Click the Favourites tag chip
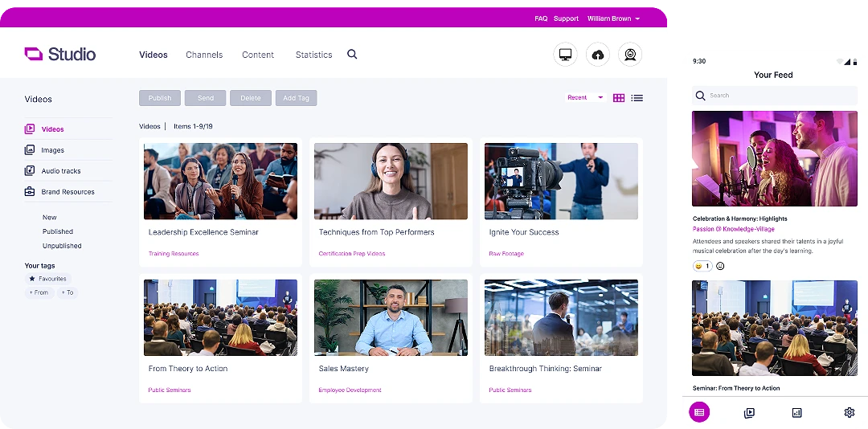 coord(48,279)
